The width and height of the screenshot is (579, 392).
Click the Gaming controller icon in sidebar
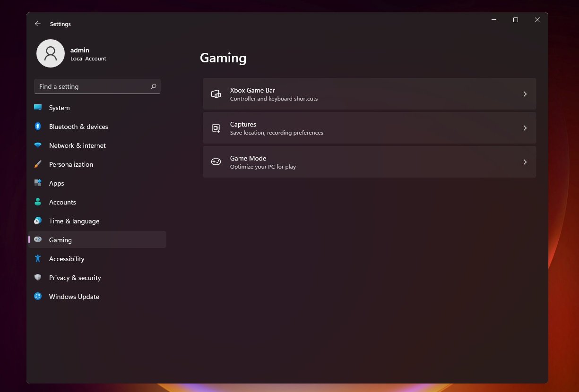(38, 240)
